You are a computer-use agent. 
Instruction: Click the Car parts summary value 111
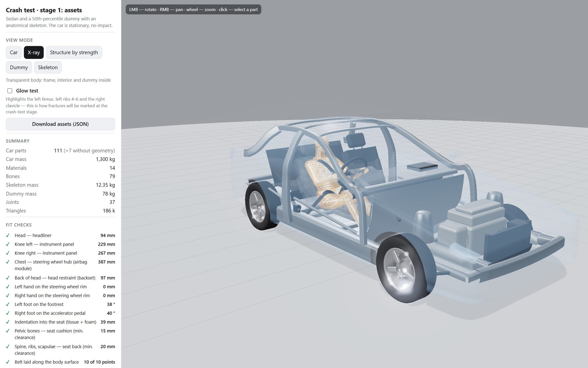tap(58, 151)
